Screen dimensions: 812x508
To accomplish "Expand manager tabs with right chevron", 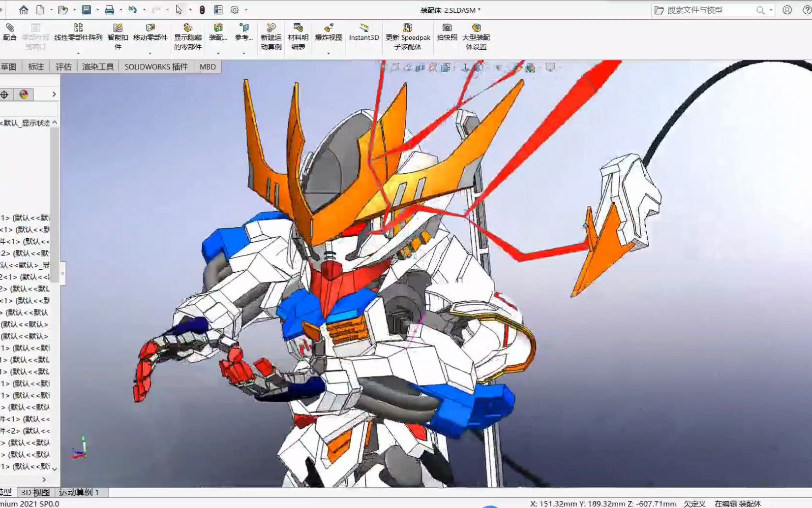I will click(54, 95).
